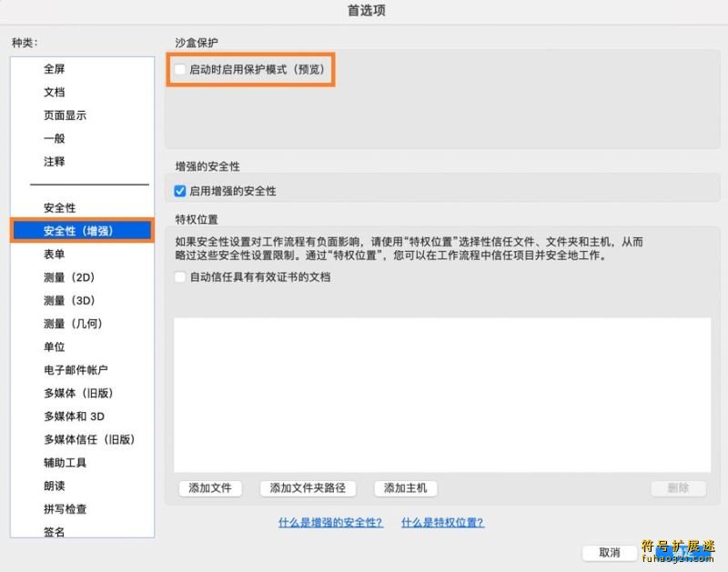Screen dimensions: 728x572
Task: Open 签名 category at list bottom
Action: click(x=55, y=532)
